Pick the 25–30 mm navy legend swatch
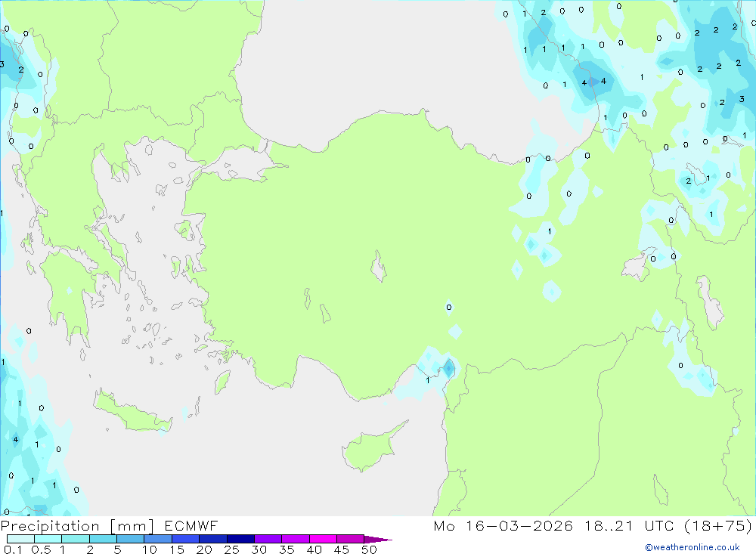The width and height of the screenshot is (756, 554). pos(240,539)
